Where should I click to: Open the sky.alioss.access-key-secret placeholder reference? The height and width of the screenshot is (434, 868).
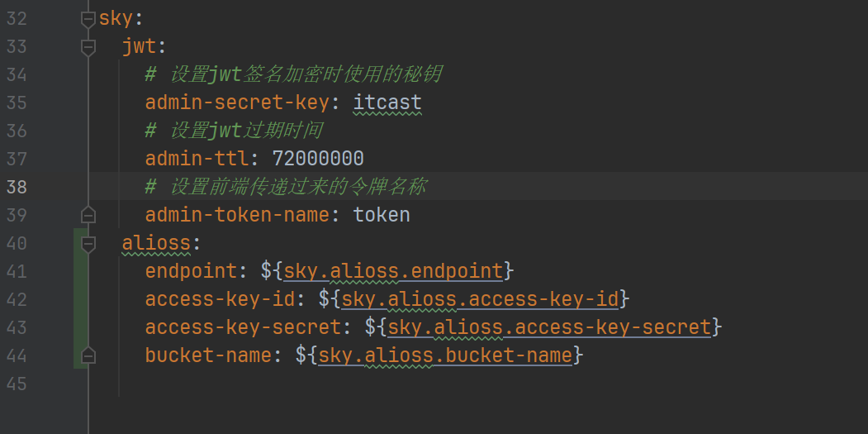pos(549,327)
